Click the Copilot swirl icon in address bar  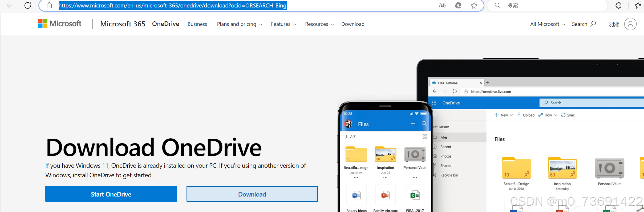458,5
